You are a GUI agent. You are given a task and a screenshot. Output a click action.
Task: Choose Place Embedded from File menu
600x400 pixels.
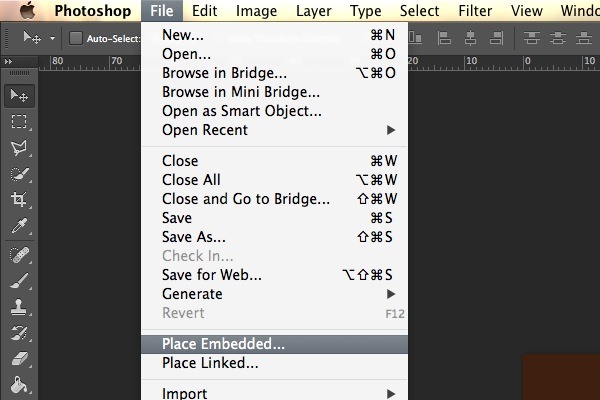coord(274,344)
